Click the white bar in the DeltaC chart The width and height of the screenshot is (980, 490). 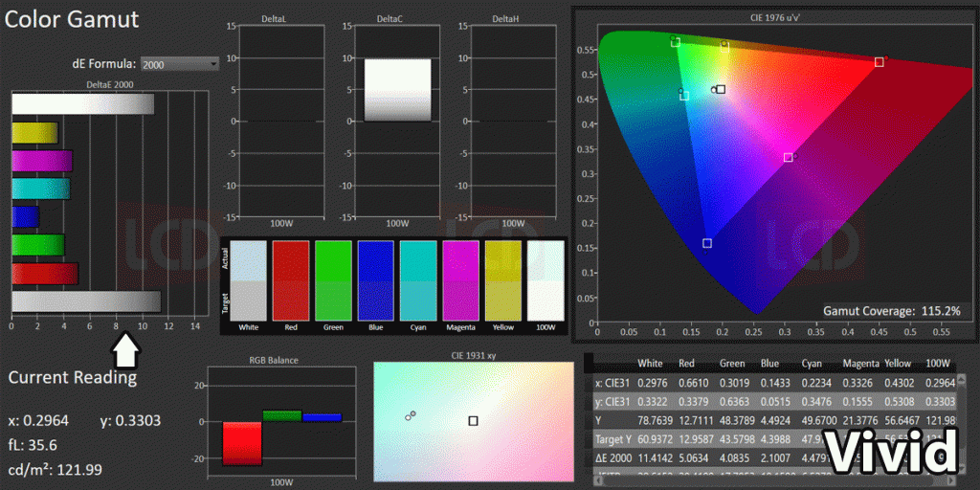pyautogui.click(x=397, y=90)
